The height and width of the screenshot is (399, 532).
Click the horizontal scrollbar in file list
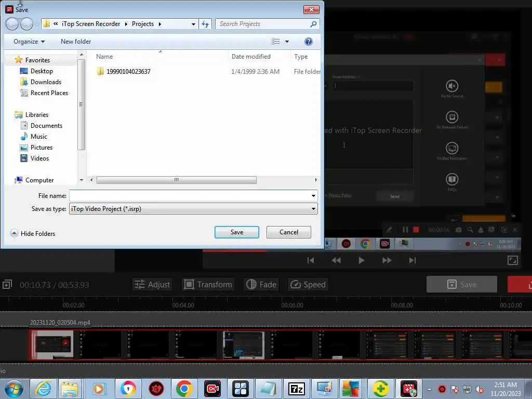coord(176,180)
